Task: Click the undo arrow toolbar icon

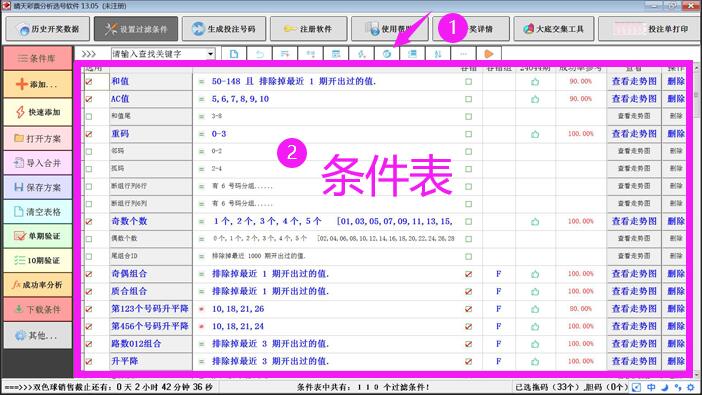Action: click(260, 54)
